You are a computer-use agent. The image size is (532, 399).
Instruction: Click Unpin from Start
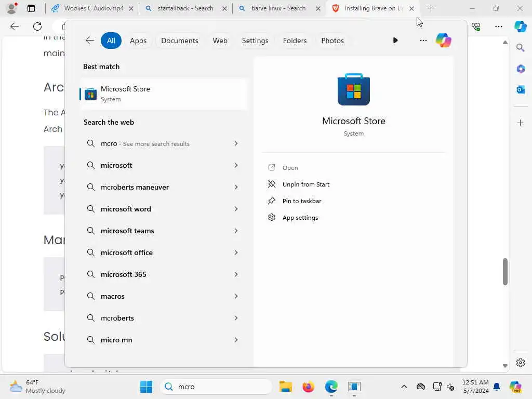[305, 184]
